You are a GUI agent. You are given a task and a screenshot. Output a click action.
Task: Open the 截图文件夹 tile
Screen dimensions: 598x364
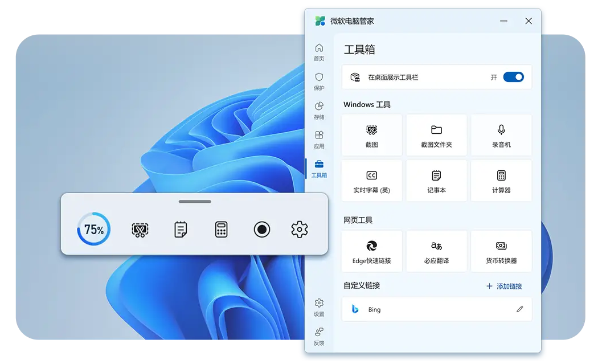pos(437,135)
